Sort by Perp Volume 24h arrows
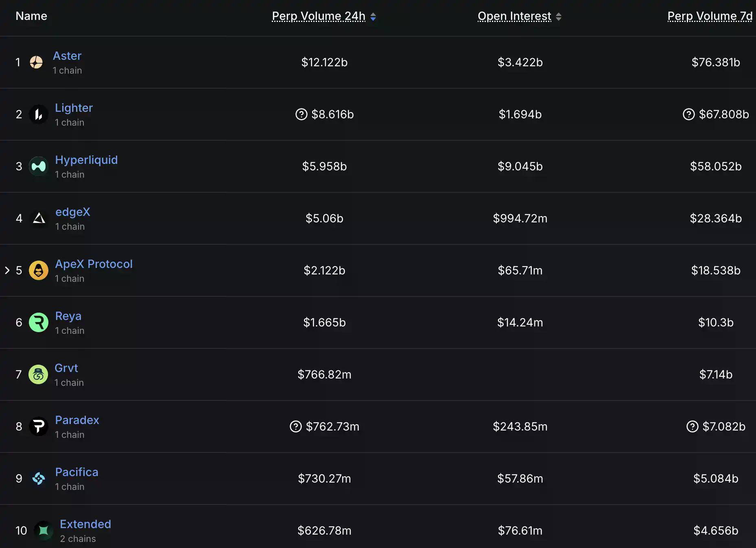Image resolution: width=756 pixels, height=548 pixels. [x=373, y=17]
